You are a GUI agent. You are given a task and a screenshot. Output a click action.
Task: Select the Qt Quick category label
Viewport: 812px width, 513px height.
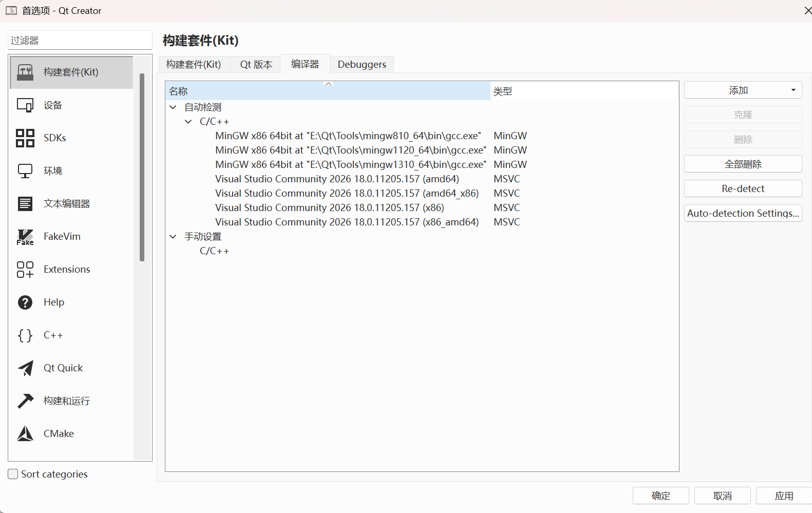pos(63,368)
